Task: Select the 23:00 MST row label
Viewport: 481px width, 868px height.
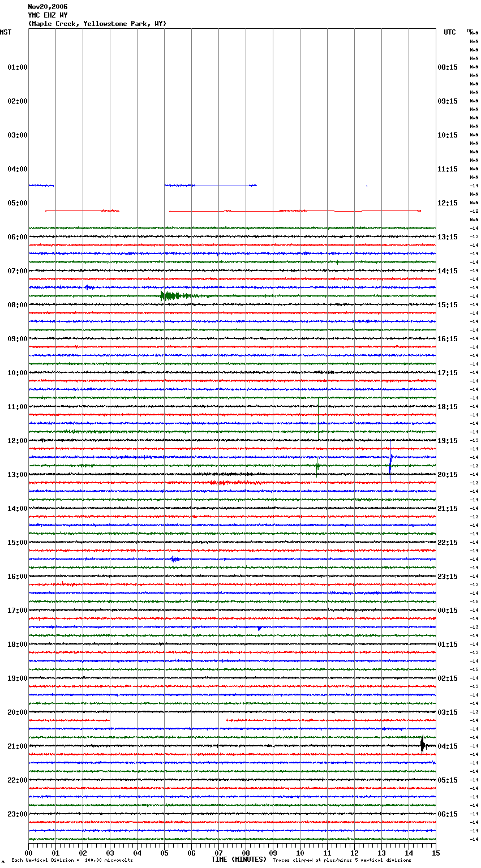Action: coord(18,814)
